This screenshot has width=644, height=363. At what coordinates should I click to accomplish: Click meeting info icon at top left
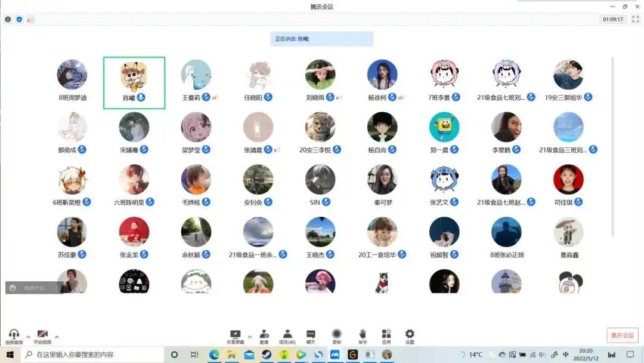[8, 19]
